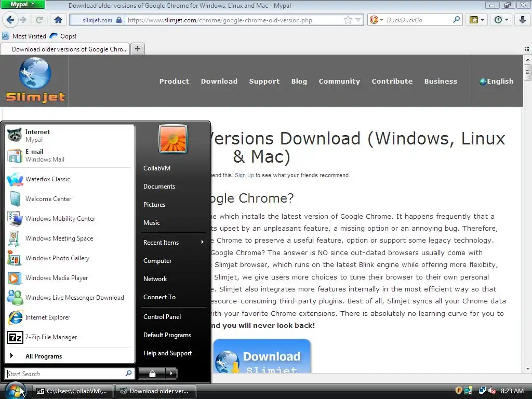532x399 pixels.
Task: Open Network from Start menu
Action: [173, 279]
